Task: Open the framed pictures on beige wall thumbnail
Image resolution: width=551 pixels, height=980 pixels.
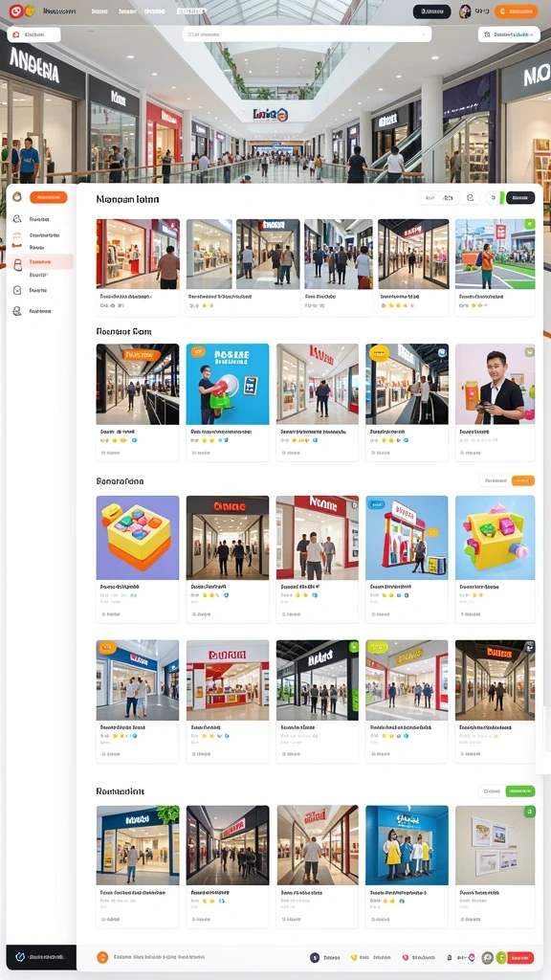Action: tap(495, 845)
